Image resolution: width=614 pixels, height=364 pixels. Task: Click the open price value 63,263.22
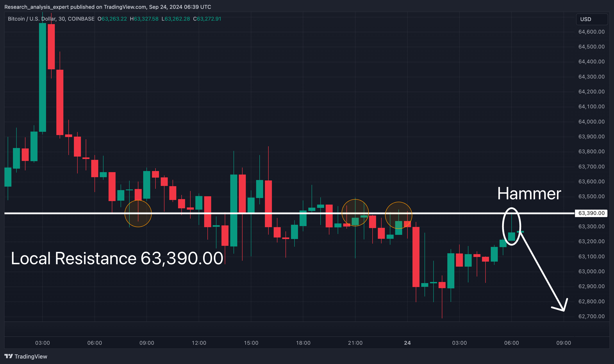(114, 19)
